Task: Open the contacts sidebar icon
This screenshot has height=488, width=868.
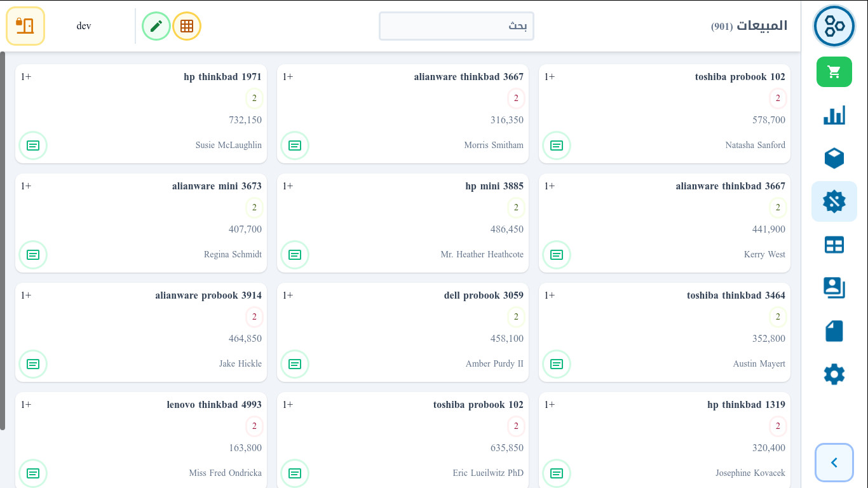Action: pyautogui.click(x=834, y=288)
